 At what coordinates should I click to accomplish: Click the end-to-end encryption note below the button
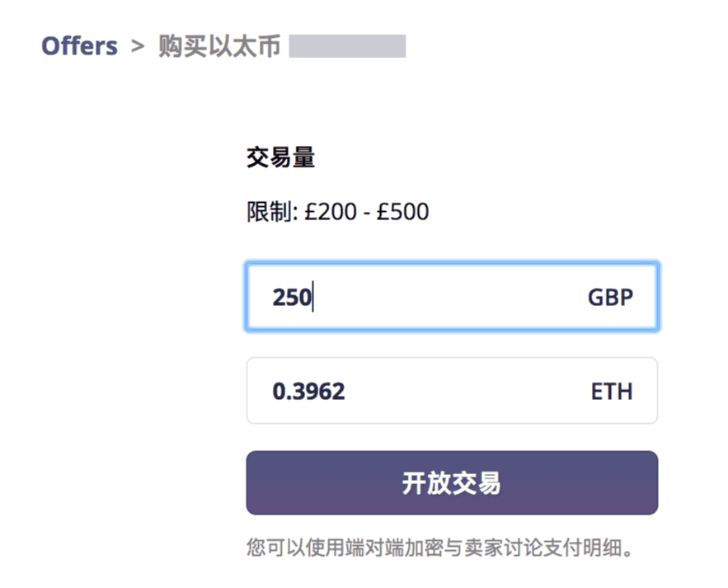click(x=451, y=546)
